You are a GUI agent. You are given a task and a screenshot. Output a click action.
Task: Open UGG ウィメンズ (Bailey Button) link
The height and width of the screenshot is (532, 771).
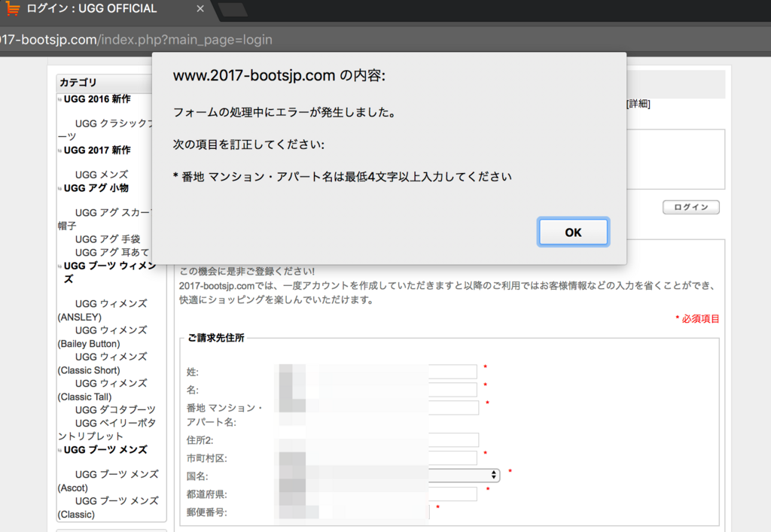pos(102,336)
